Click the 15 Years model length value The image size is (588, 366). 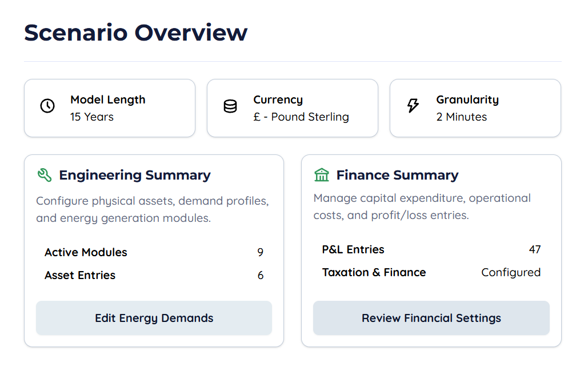pos(92,117)
